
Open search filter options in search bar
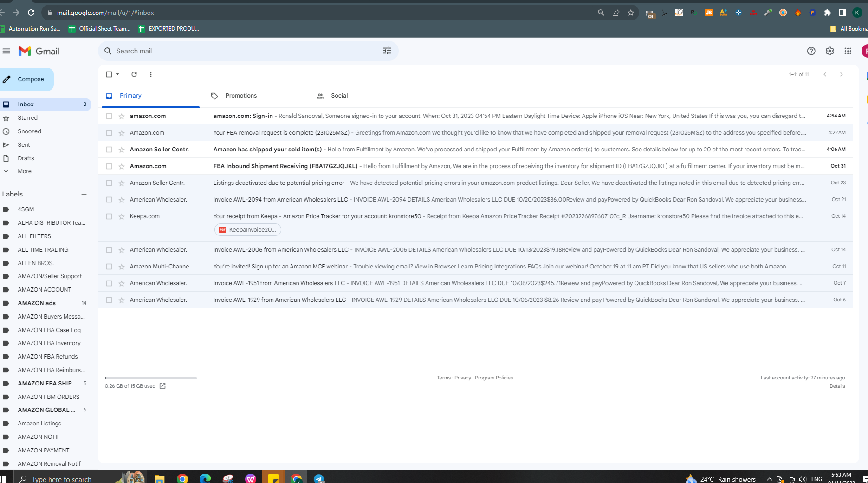click(387, 51)
